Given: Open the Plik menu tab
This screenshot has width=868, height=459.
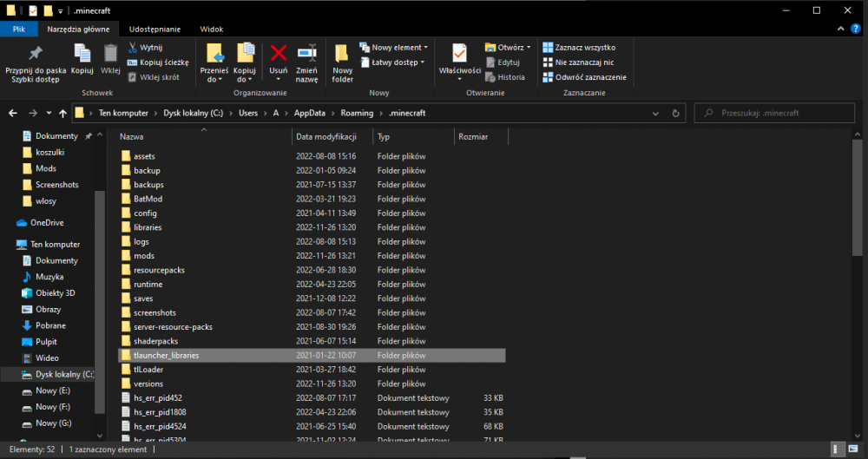Looking at the screenshot, I should 18,29.
